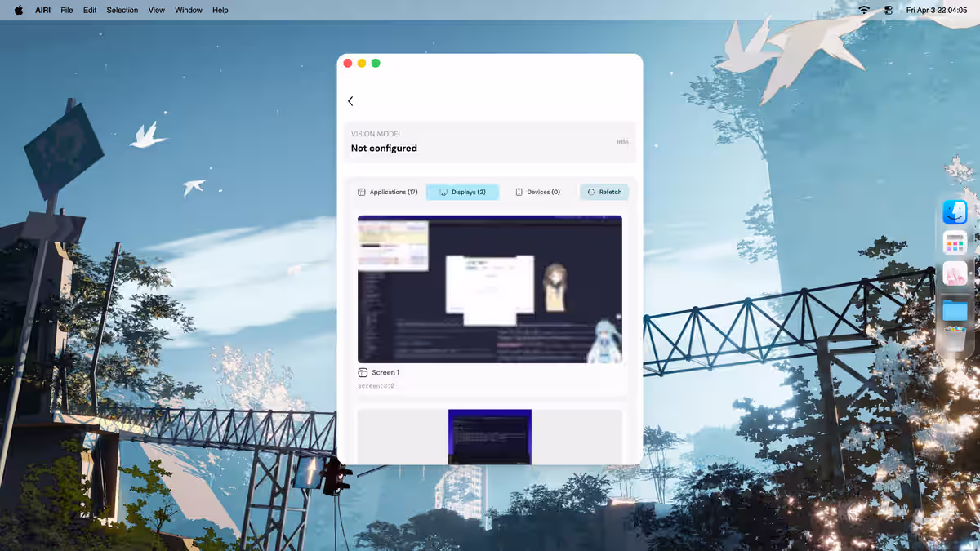980x551 pixels.
Task: Switch to the Applications (17) tab
Action: pyautogui.click(x=388, y=192)
